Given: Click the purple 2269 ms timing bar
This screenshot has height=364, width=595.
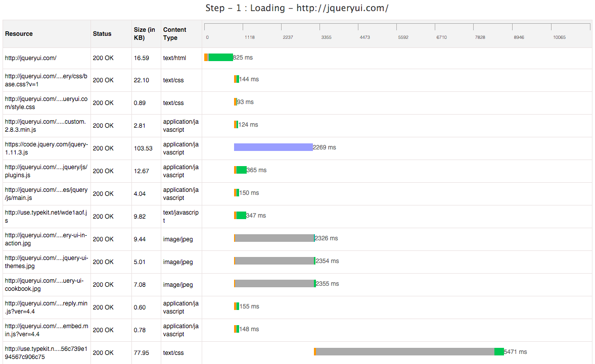Looking at the screenshot, I should click(273, 147).
